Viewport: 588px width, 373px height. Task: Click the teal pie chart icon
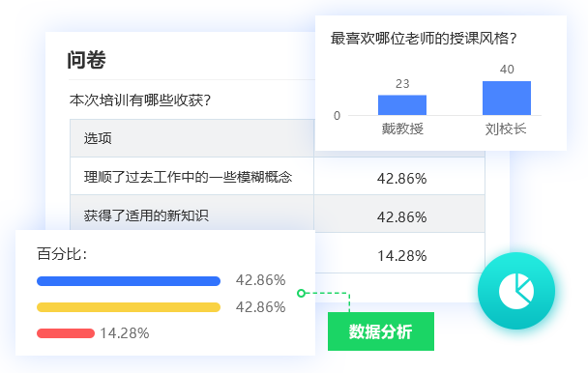coord(516,291)
